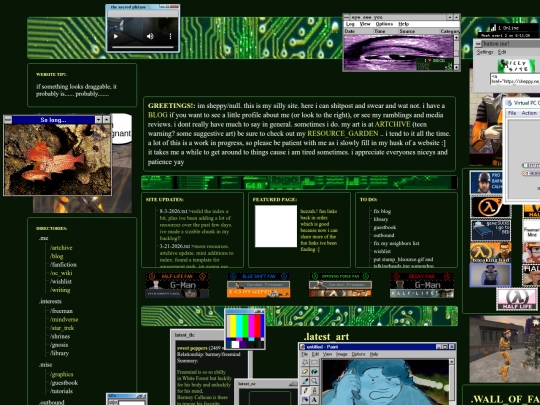
Task: Open the /artchive directory link
Action: pos(61,248)
